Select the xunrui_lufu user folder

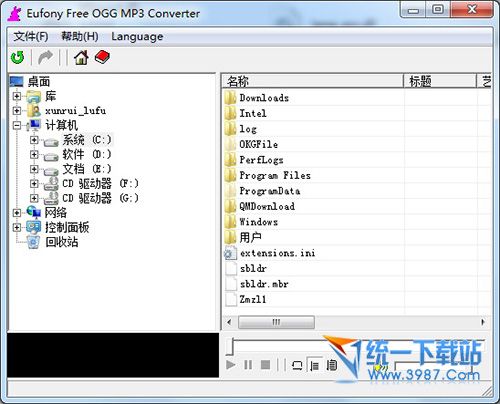coord(76,111)
